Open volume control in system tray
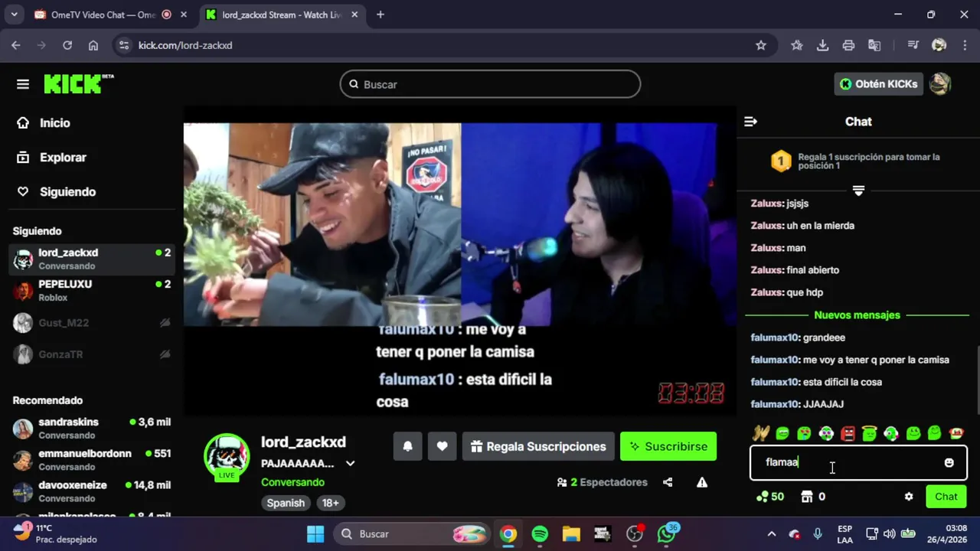This screenshot has height=551, width=980. point(889,534)
